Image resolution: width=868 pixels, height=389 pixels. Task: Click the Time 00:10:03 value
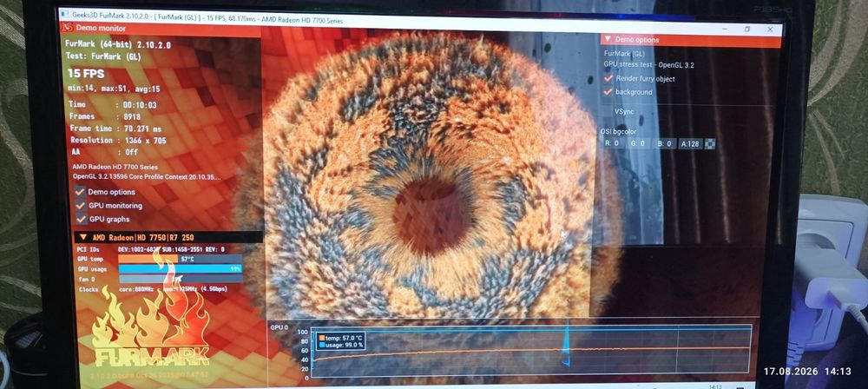click(140, 105)
